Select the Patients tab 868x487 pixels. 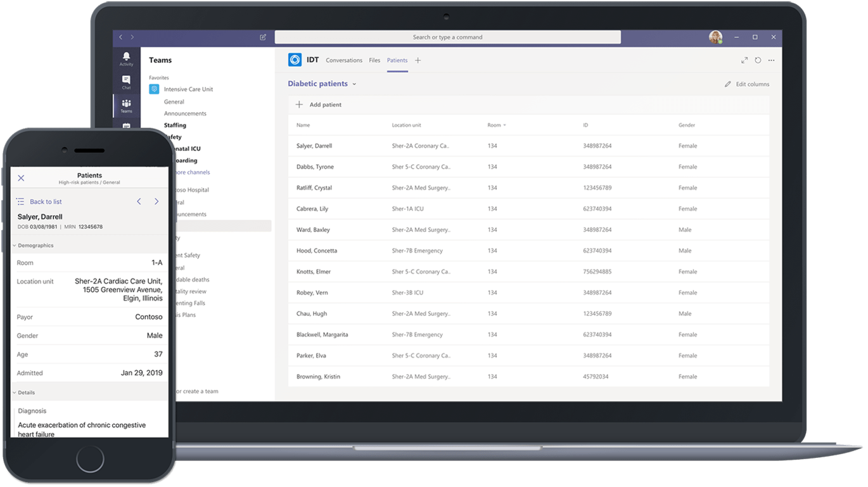pos(397,60)
